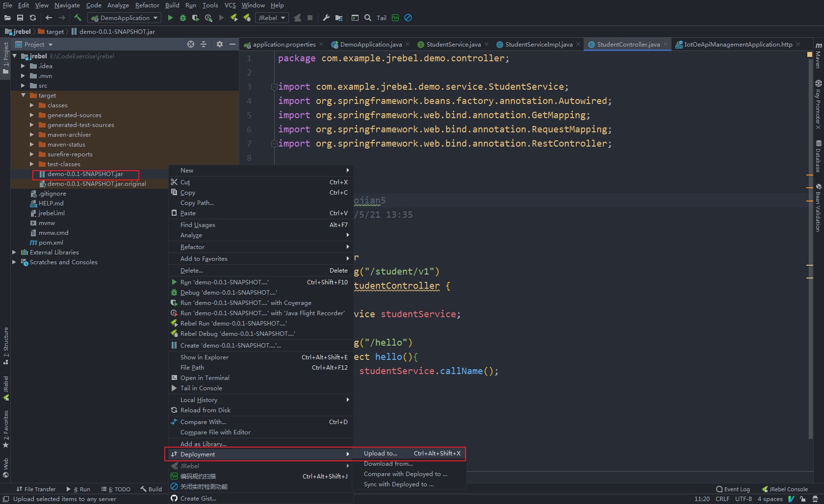Click the Rebel Run rocket toolbar icon
The width and height of the screenshot is (824, 504).
pyautogui.click(x=234, y=18)
